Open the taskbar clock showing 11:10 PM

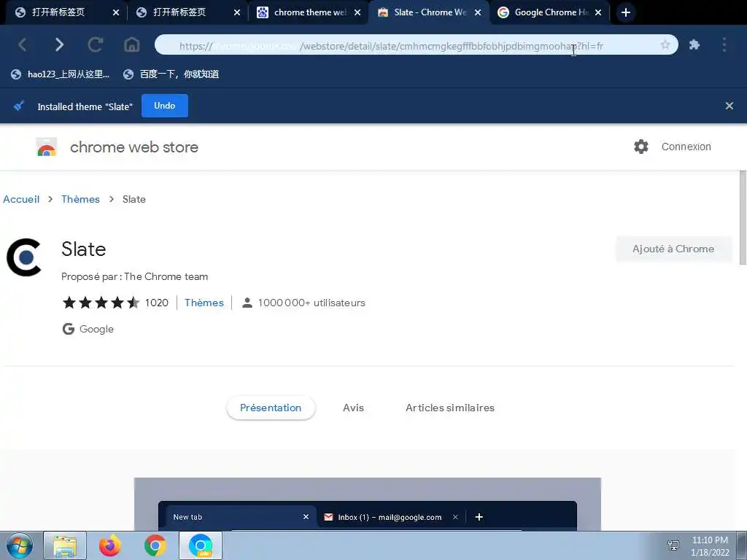(710, 546)
